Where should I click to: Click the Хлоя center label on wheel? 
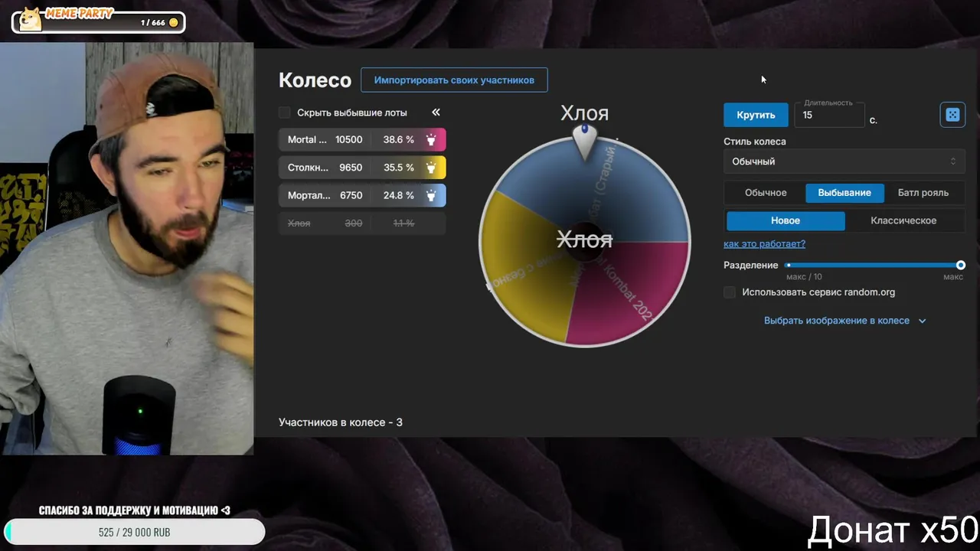[x=584, y=240]
